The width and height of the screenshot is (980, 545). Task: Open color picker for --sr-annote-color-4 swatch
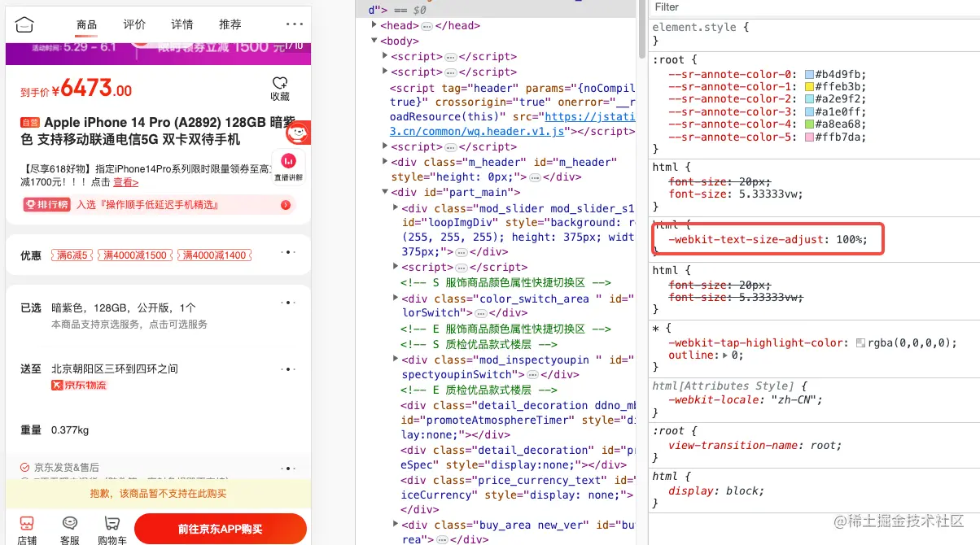(x=809, y=124)
